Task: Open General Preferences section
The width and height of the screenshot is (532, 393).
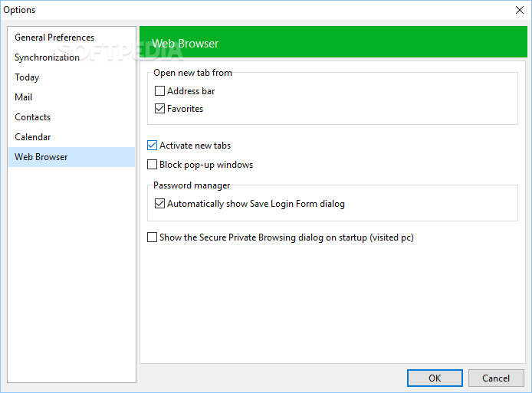Action: 71,38
